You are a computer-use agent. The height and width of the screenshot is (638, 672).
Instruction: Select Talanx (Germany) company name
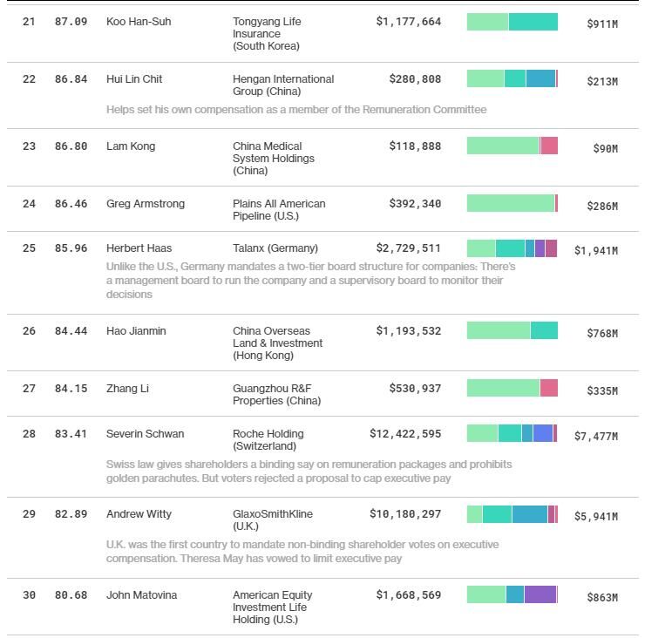[275, 248]
